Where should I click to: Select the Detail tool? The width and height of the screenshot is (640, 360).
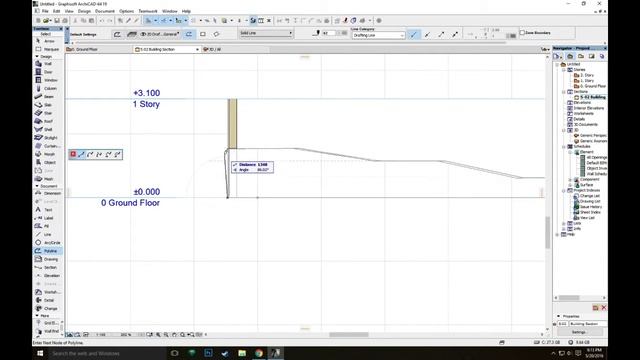click(48, 300)
